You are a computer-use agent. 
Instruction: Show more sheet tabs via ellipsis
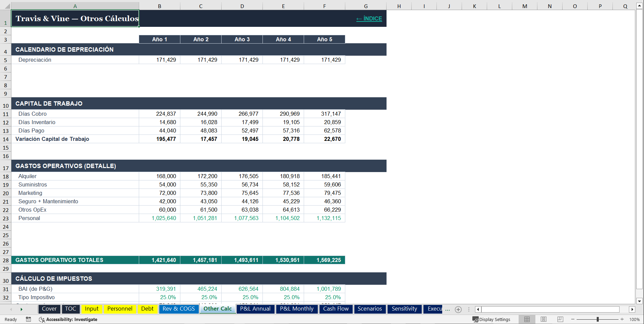pyautogui.click(x=448, y=309)
